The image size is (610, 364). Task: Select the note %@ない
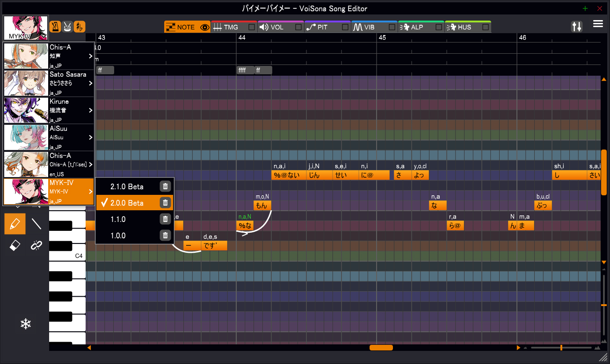point(289,175)
